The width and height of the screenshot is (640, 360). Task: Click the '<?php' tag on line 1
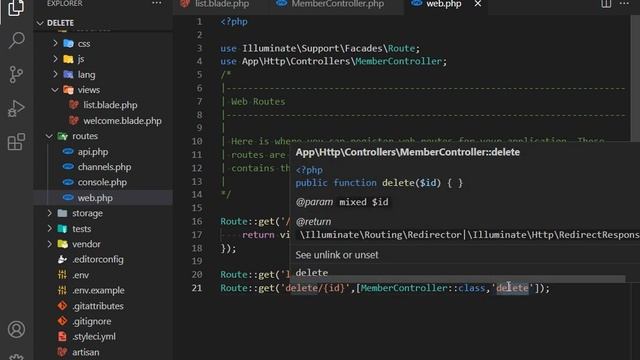coord(234,22)
